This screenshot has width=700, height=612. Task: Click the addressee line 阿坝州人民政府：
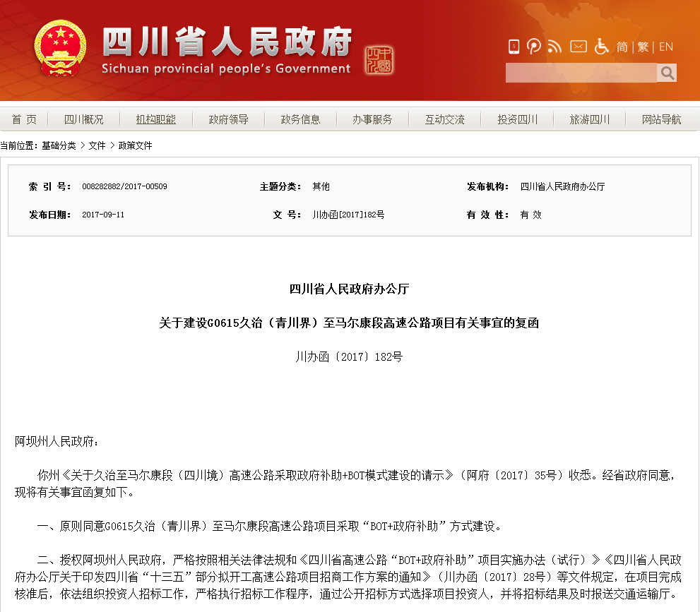57,442
